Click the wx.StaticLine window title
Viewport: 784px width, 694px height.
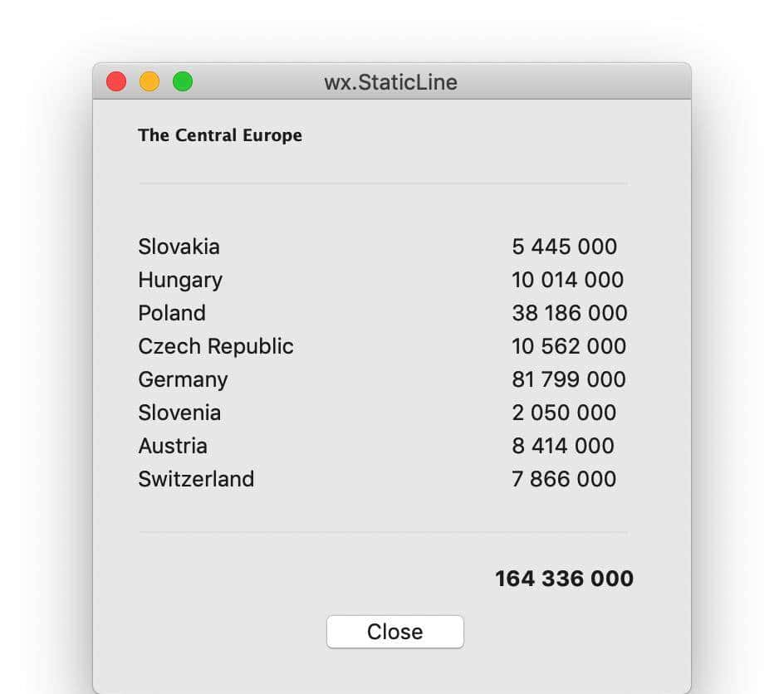(x=390, y=82)
